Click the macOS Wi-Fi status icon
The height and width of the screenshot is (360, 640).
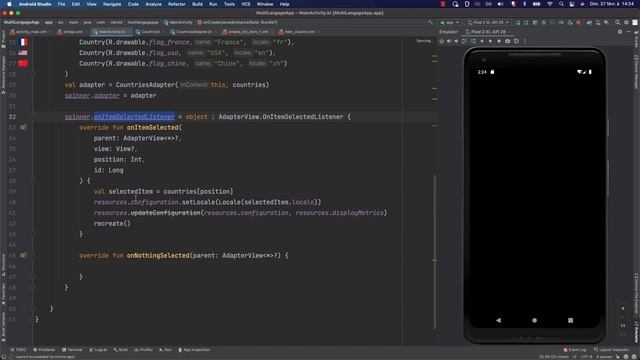tap(550, 4)
